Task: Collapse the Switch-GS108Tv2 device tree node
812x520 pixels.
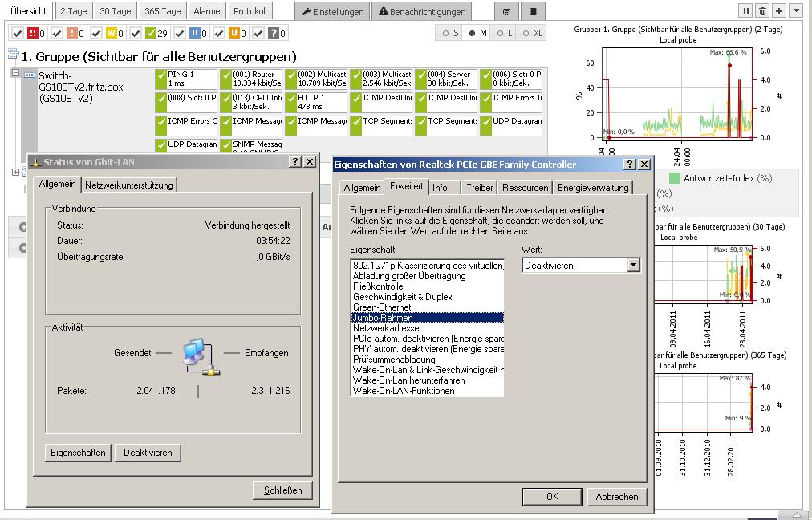Action: [x=14, y=73]
